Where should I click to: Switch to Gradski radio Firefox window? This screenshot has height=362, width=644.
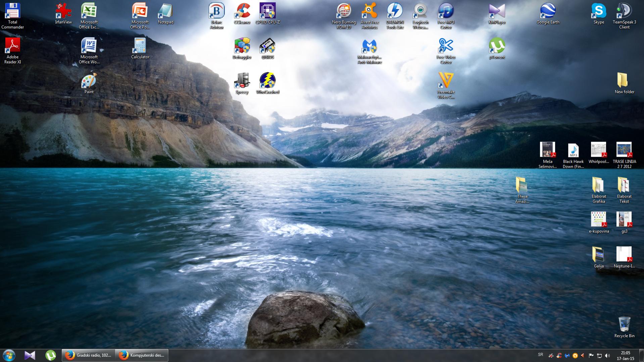[89, 355]
